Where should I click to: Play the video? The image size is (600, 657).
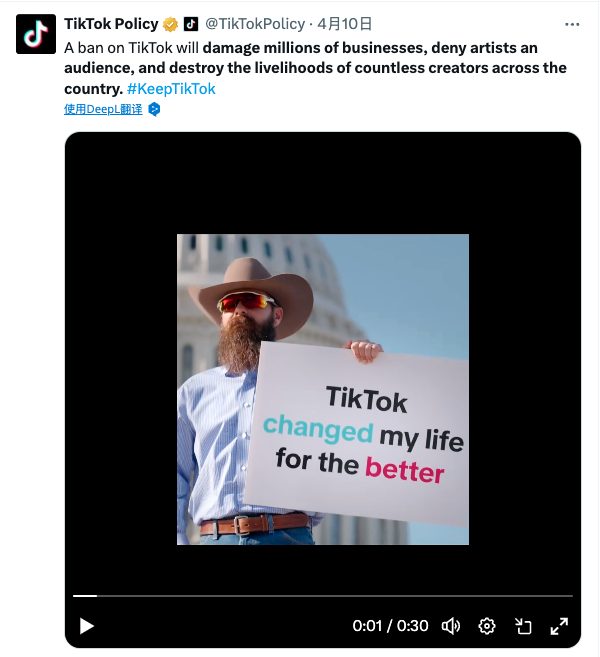(x=86, y=626)
